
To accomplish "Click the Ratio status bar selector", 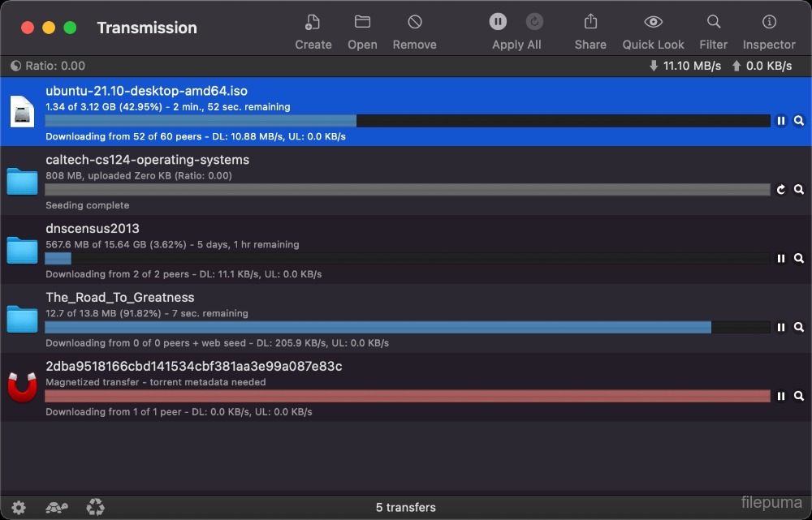I will pyautogui.click(x=48, y=66).
